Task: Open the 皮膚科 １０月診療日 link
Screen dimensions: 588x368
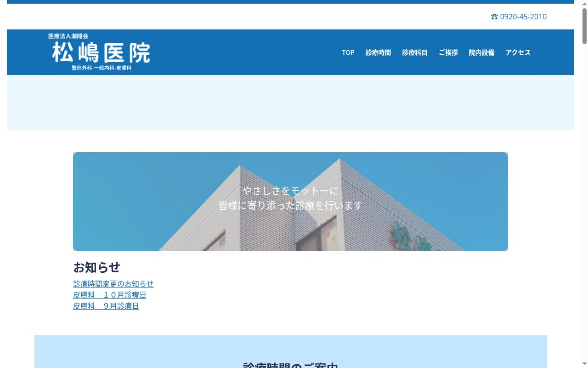Action: click(x=110, y=295)
